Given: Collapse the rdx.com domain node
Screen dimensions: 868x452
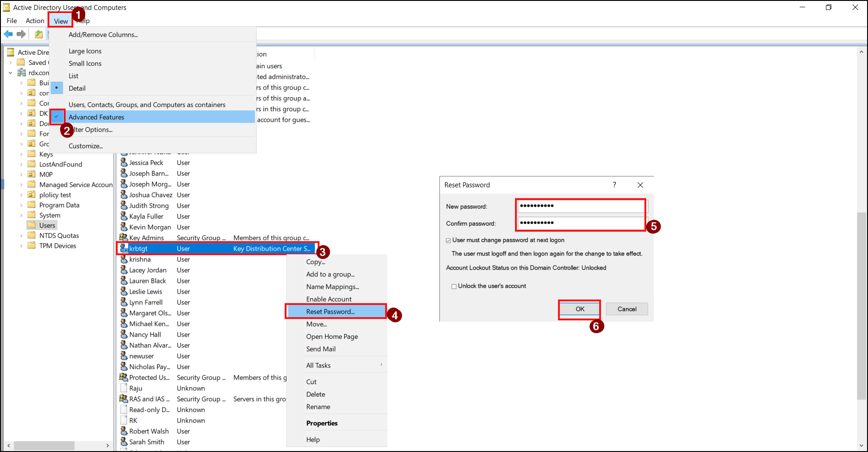Looking at the screenshot, I should pyautogui.click(x=10, y=72).
